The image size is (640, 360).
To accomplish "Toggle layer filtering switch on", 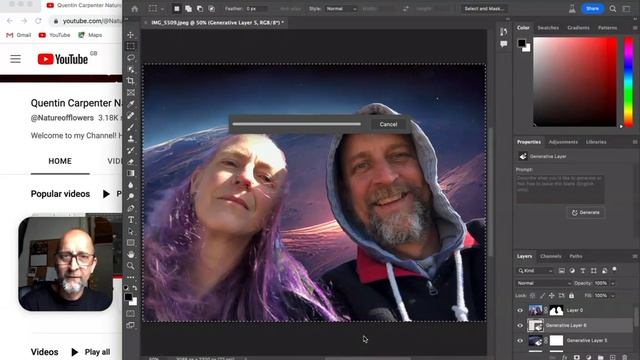I will (x=614, y=270).
